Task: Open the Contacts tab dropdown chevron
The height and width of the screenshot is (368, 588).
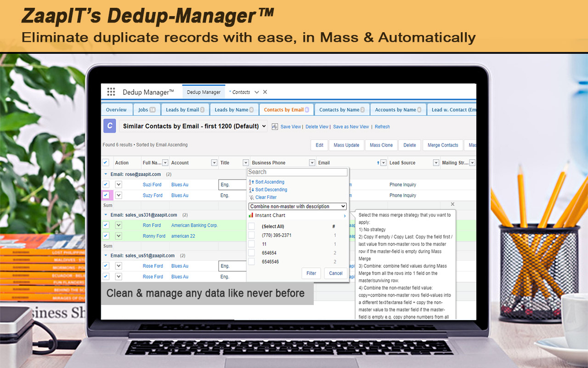Action: [257, 92]
